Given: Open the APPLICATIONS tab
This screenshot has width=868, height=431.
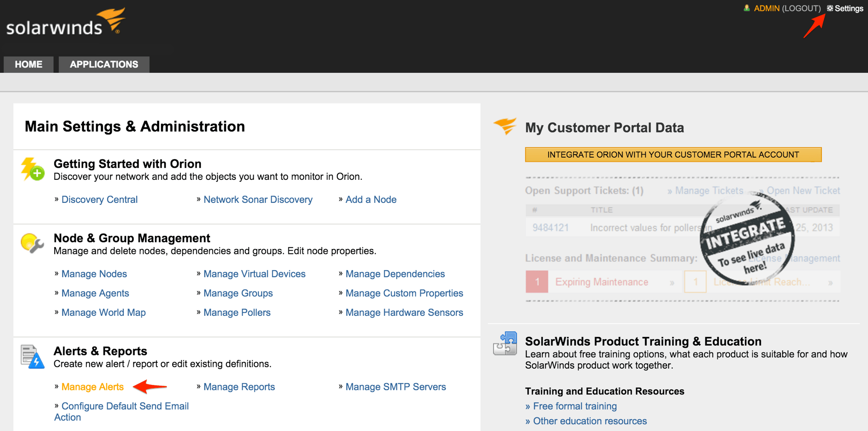Looking at the screenshot, I should (104, 64).
